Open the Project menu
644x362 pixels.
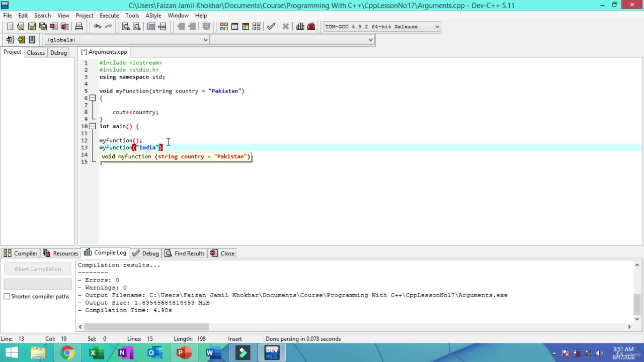[x=85, y=16]
